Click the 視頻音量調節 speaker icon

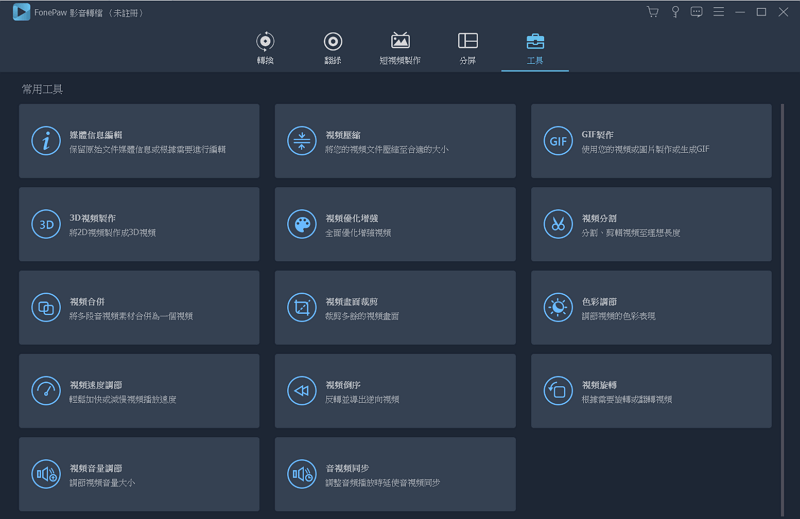coord(45,473)
